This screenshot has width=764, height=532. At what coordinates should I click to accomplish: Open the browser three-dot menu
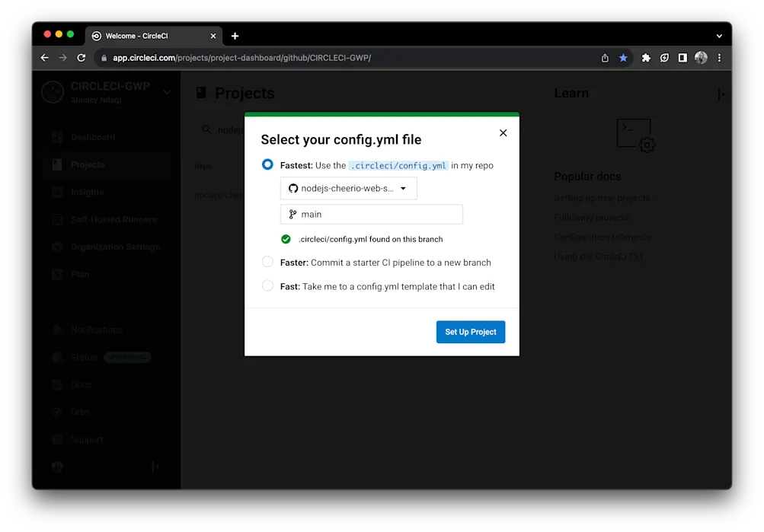[x=719, y=58]
